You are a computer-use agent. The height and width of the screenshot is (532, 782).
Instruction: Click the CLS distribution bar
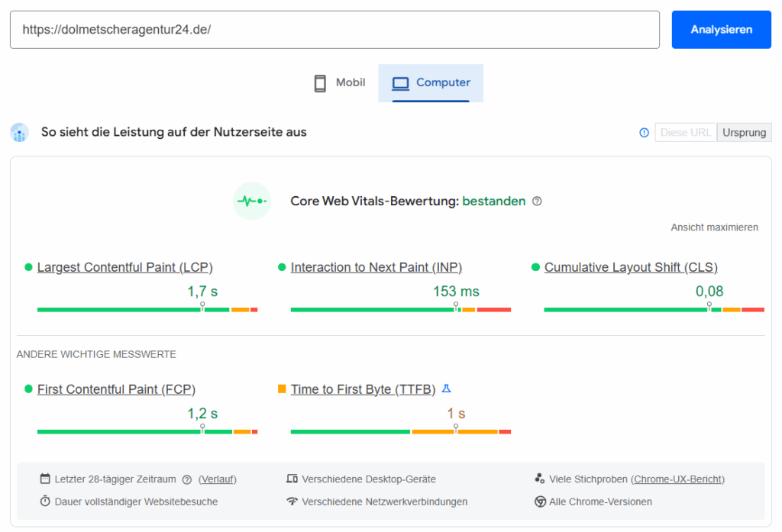click(654, 310)
